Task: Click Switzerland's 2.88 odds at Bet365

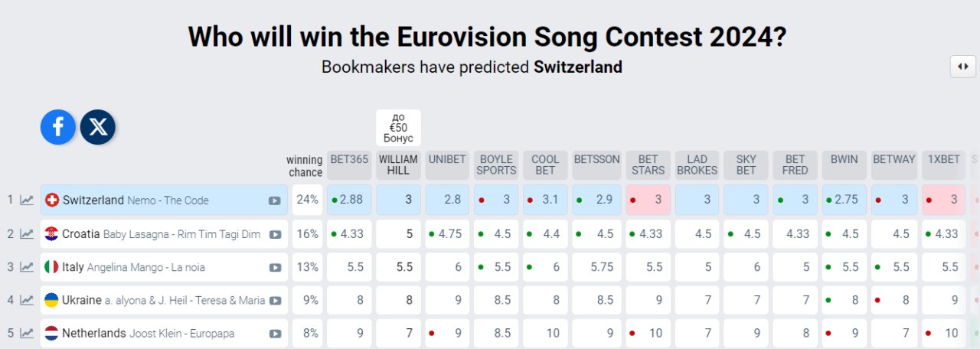Action: point(349,201)
